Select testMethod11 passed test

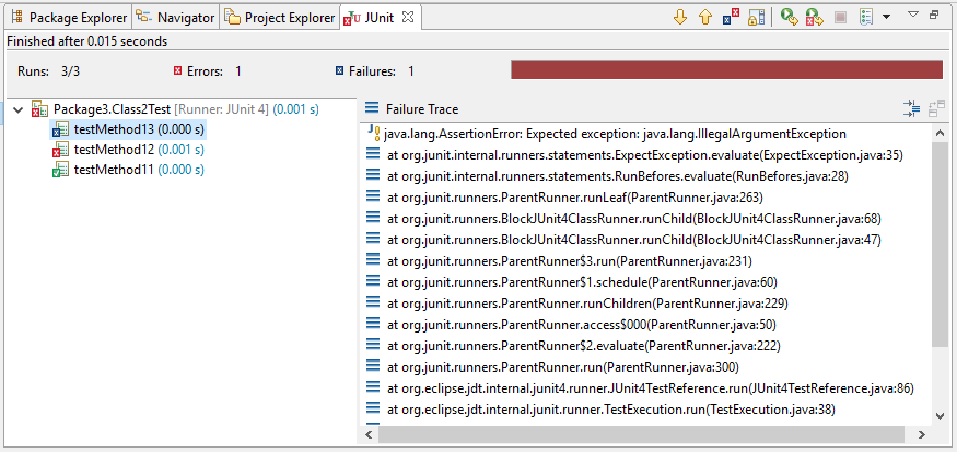128,170
